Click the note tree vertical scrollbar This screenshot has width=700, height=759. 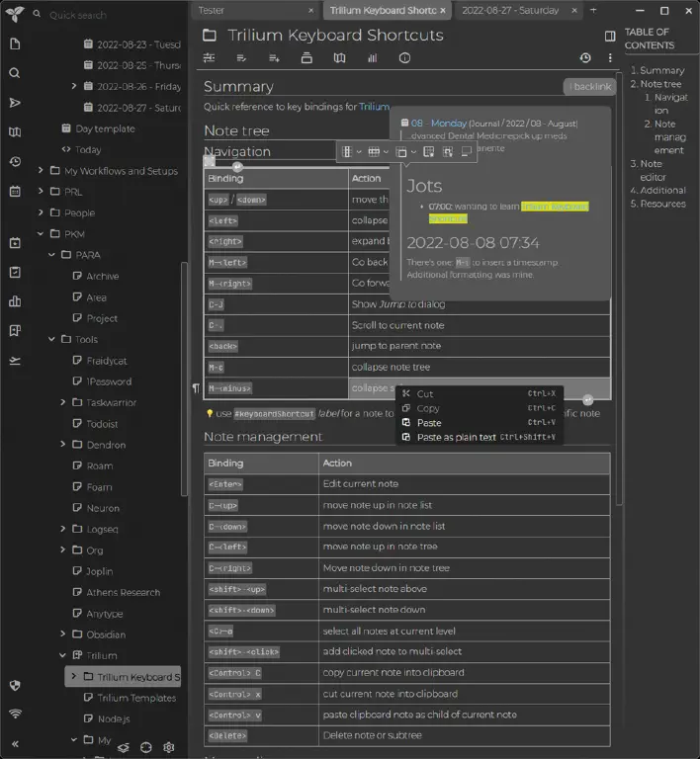click(184, 379)
